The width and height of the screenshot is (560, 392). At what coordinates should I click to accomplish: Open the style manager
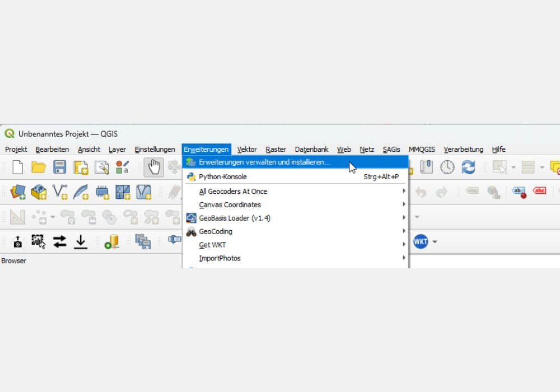point(122,167)
